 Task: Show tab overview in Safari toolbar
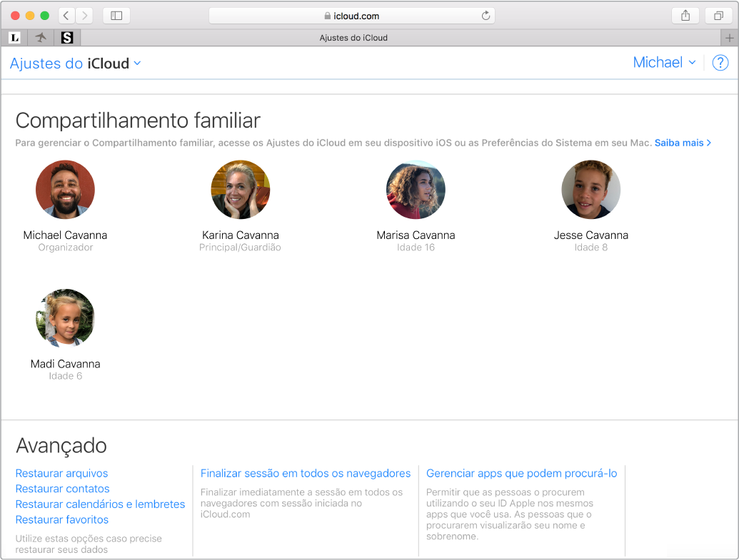718,15
